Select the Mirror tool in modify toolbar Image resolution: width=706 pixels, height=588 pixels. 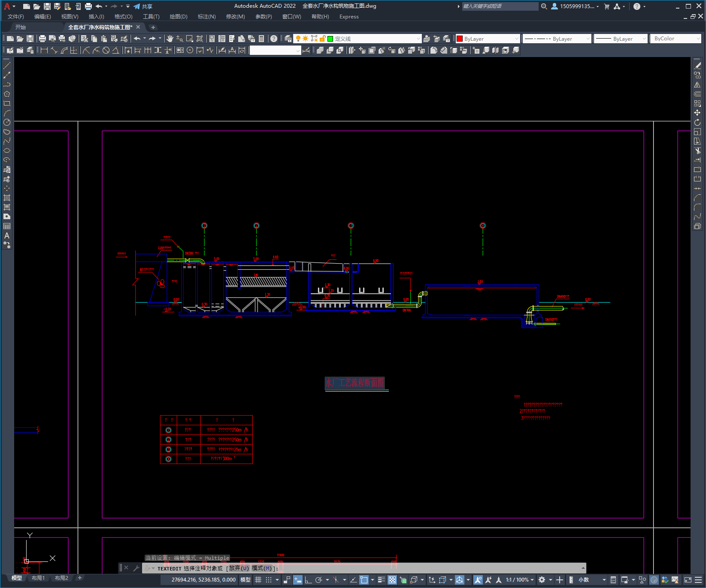point(697,84)
